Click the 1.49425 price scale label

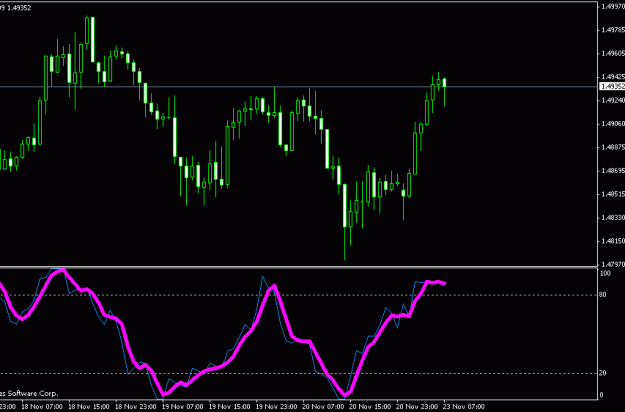613,77
